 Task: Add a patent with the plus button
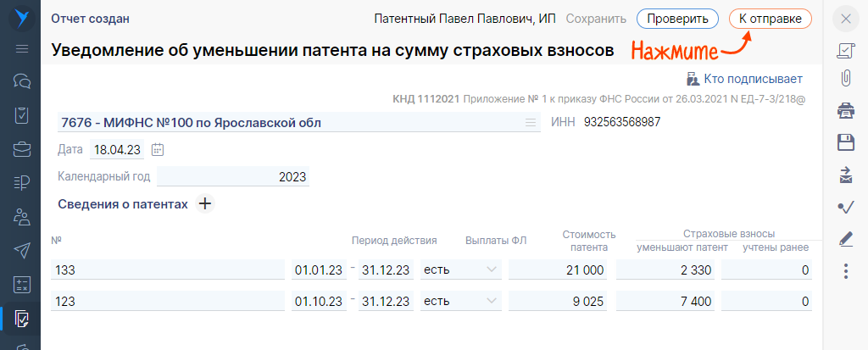tap(205, 203)
